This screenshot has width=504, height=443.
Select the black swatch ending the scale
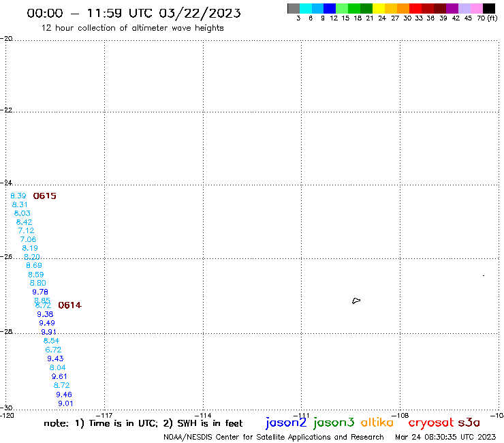click(489, 8)
